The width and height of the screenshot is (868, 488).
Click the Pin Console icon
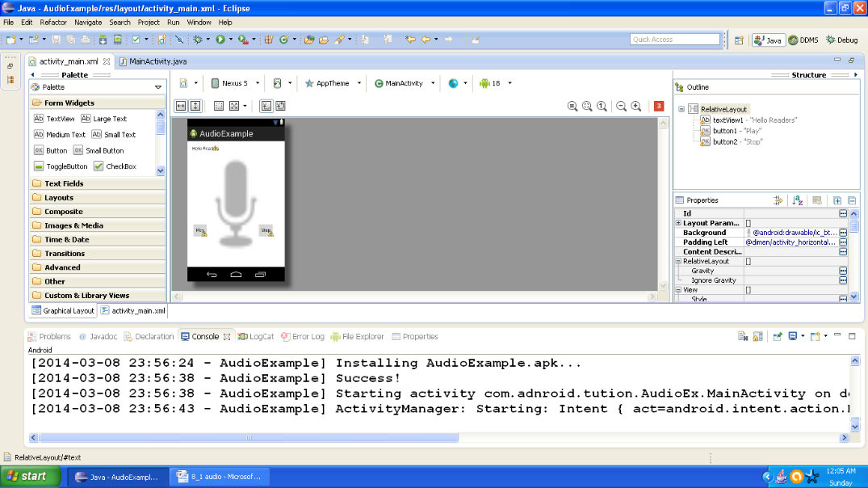pyautogui.click(x=778, y=336)
